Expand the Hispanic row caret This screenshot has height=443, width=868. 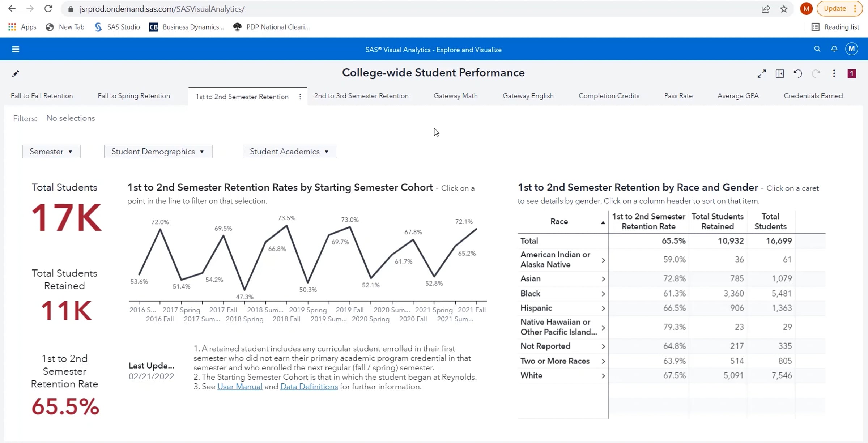[x=603, y=308]
